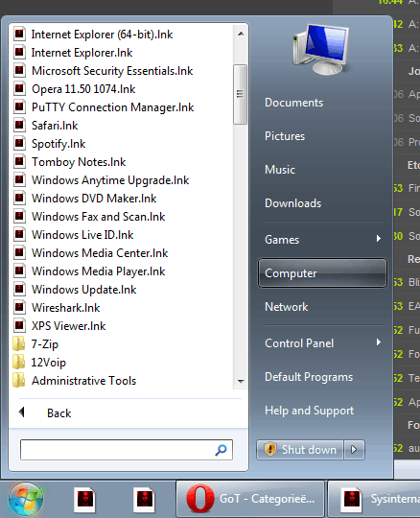
Task: Click the program list scrollbar thumb
Action: (240, 94)
